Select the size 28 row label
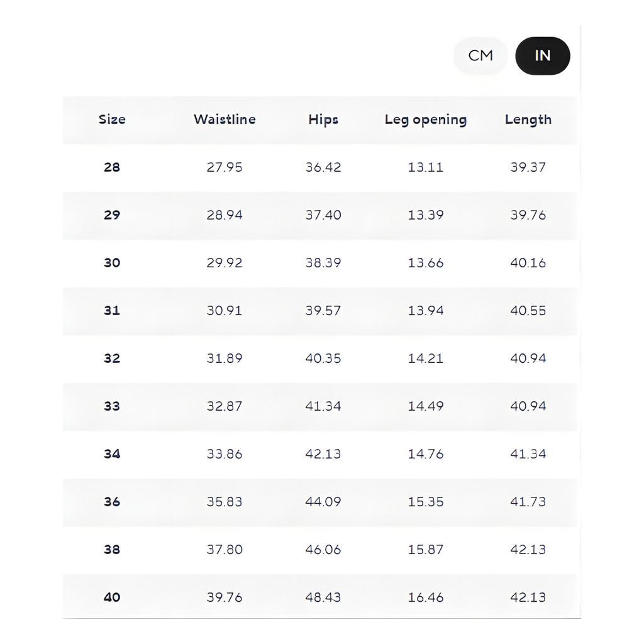 (x=112, y=167)
